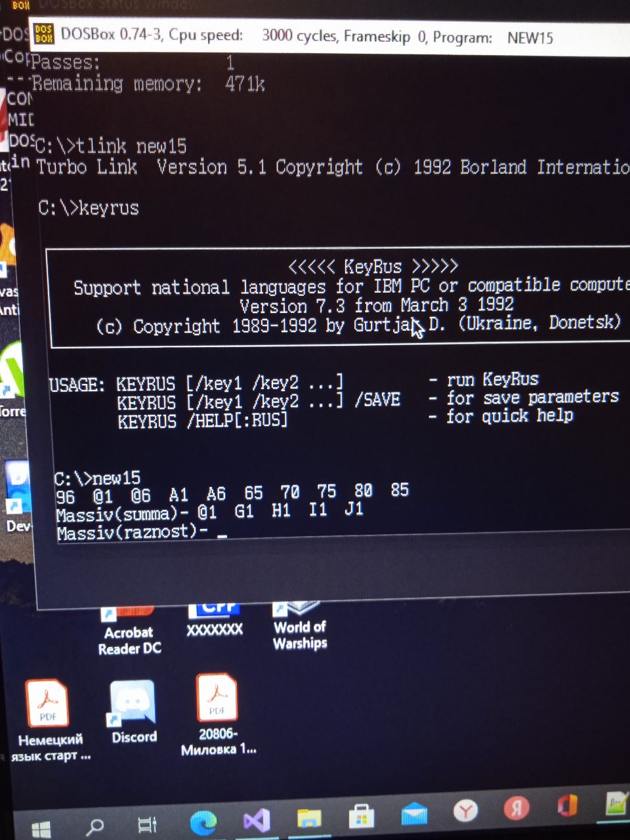Select the Немецкий язык старт PDF file
630x840 pixels.
50,722
